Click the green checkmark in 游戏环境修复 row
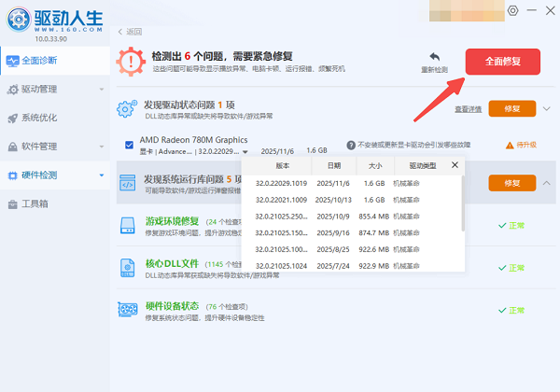This screenshot has height=392, width=560. pos(502,226)
